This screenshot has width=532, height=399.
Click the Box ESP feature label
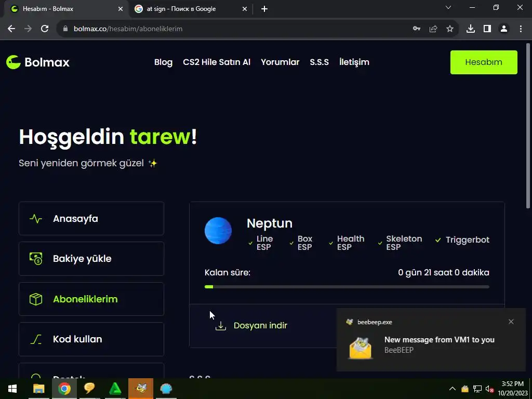click(304, 243)
